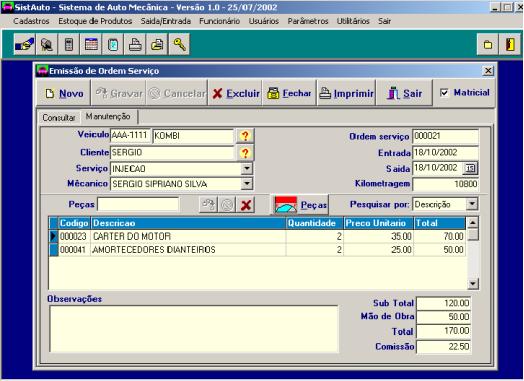Click the Quantidade column header
Viewport: 524px width, 381px height.
(x=314, y=223)
